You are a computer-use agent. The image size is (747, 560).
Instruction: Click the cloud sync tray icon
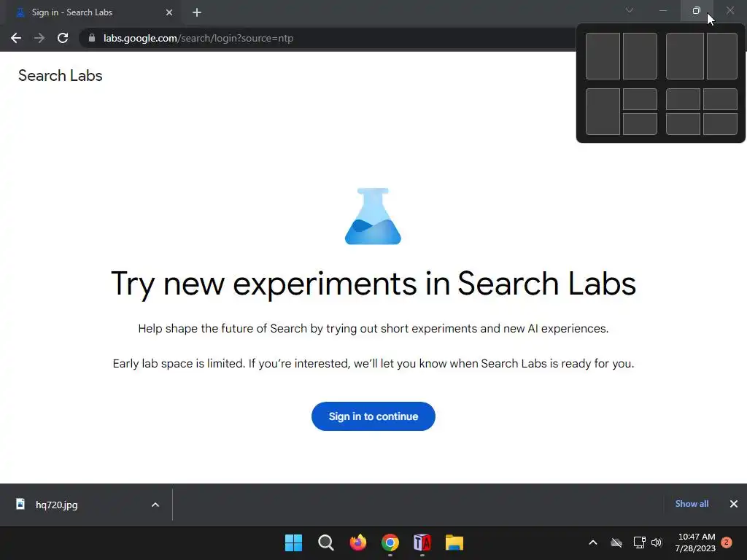tap(616, 542)
